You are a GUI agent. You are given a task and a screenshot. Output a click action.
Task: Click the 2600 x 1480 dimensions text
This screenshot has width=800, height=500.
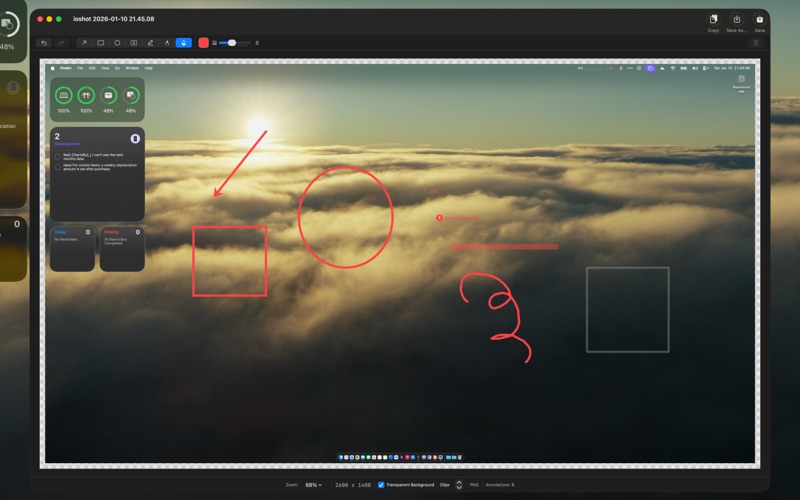[353, 485]
